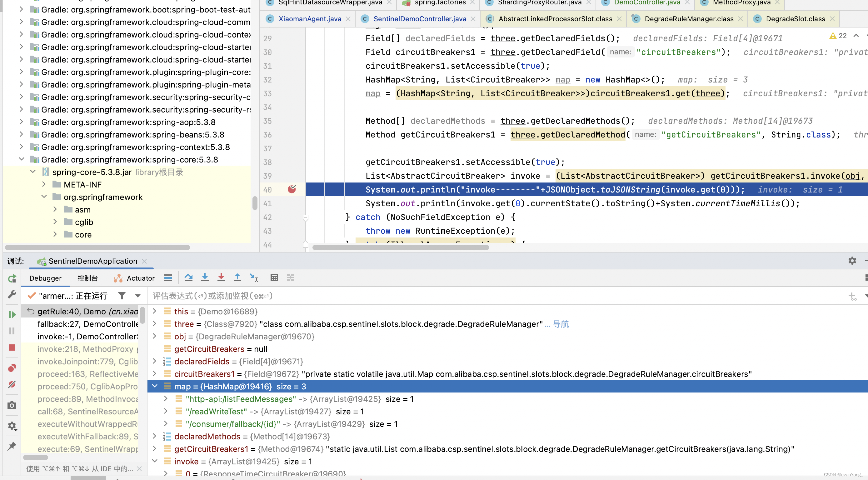The height and width of the screenshot is (480, 868).
Task: Toggle fold marker on catch line 42
Action: pos(306,217)
